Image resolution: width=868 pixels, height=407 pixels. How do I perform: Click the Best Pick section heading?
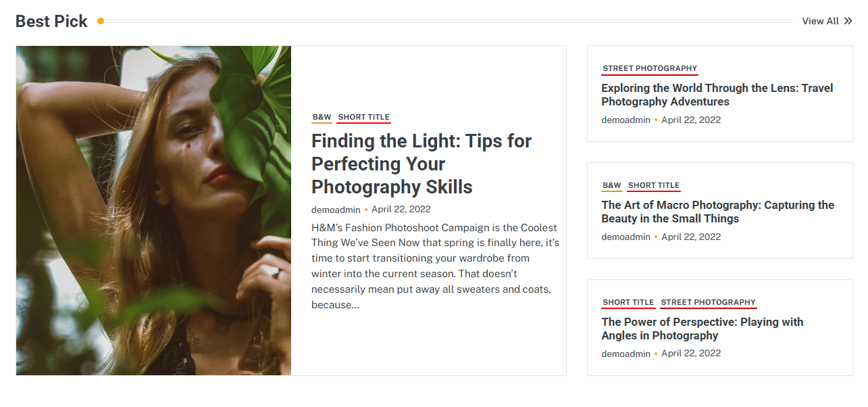click(x=51, y=22)
